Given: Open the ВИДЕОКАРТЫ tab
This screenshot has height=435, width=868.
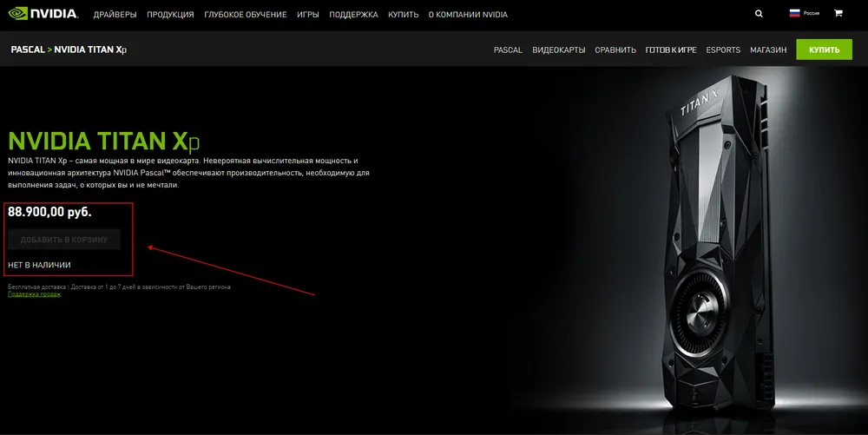Looking at the screenshot, I should click(558, 49).
